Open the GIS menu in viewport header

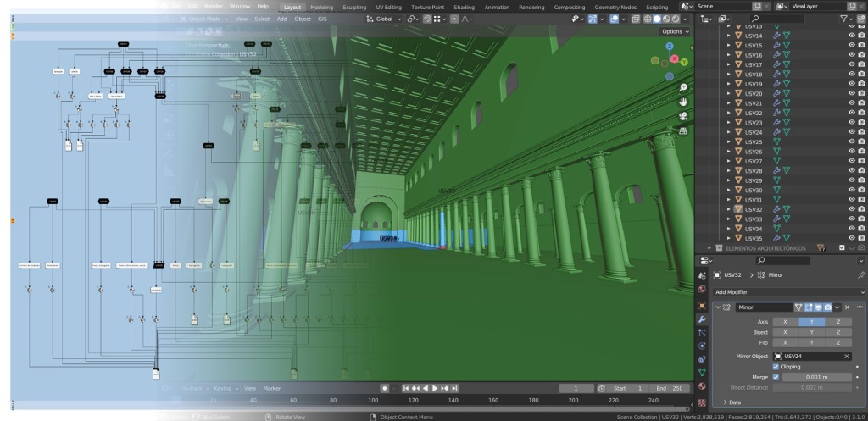point(322,19)
